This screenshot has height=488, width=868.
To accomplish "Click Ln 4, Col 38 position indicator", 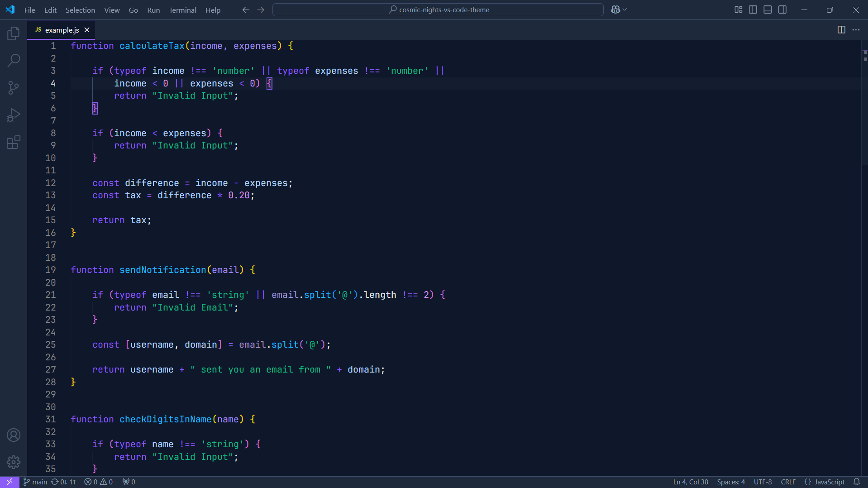I will pos(691,482).
